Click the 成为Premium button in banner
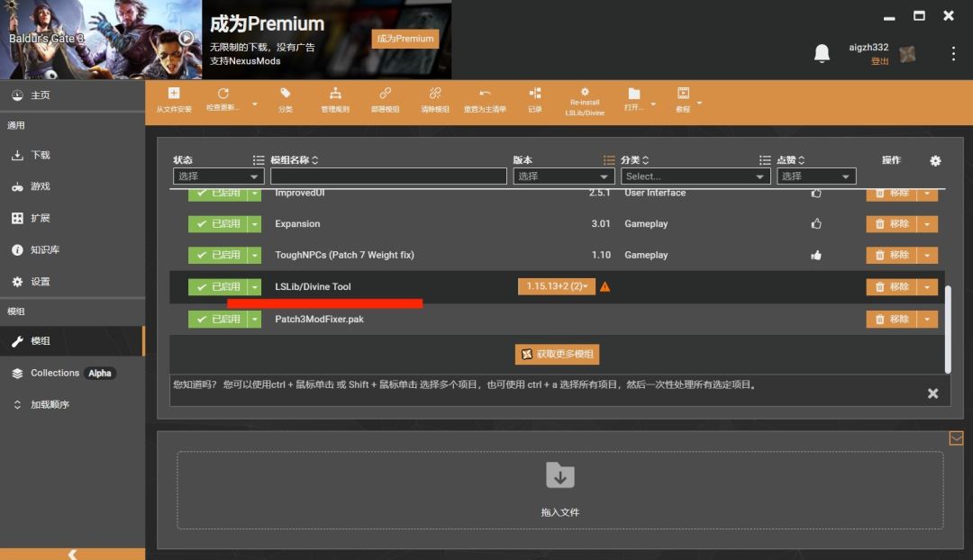This screenshot has height=560, width=973. pyautogui.click(x=405, y=39)
